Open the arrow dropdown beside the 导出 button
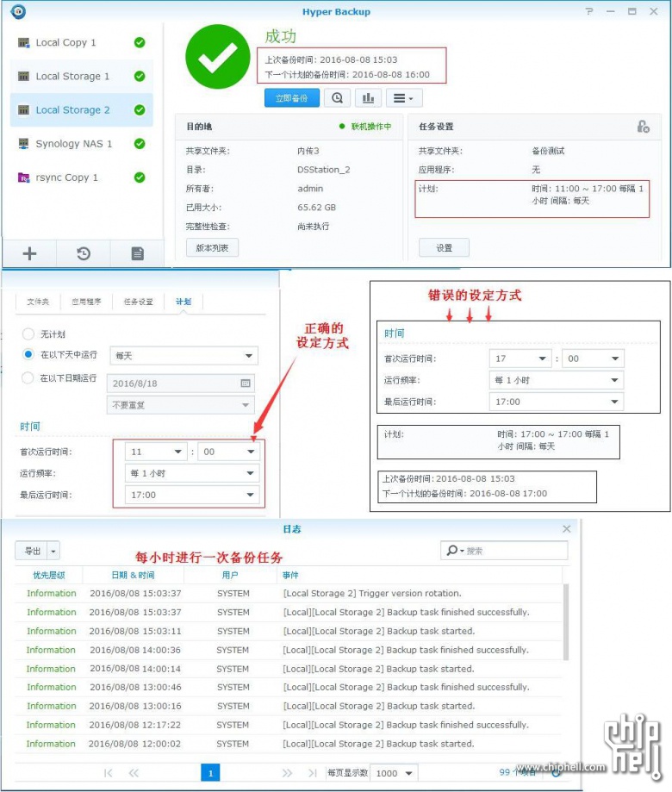 coord(53,551)
